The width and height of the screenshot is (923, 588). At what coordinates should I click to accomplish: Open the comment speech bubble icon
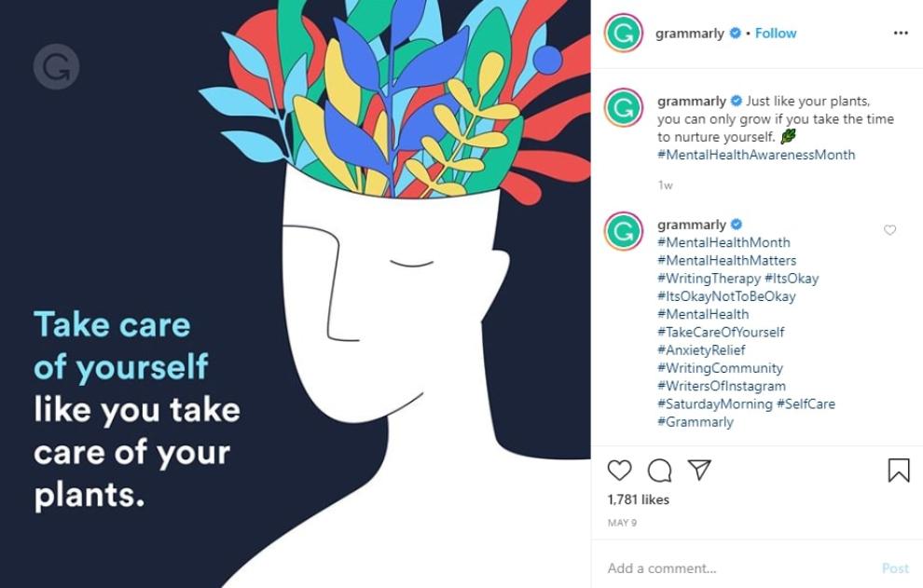[659, 471]
